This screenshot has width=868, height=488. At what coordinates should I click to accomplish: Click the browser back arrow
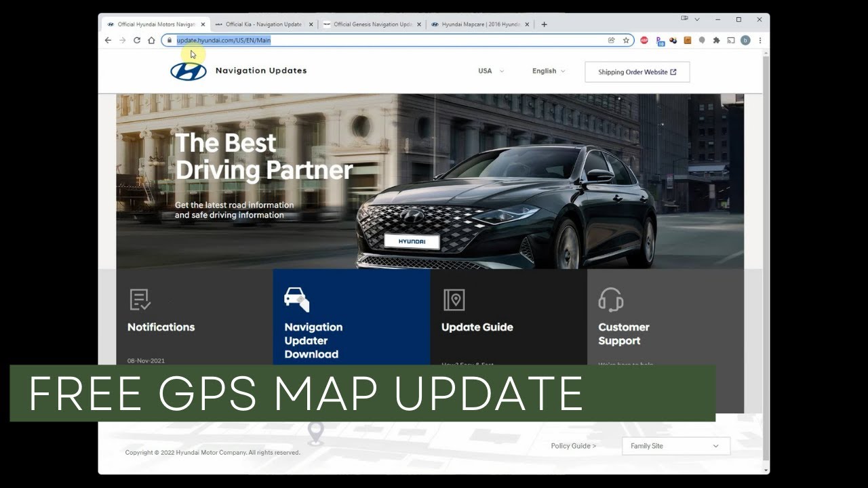(108, 40)
